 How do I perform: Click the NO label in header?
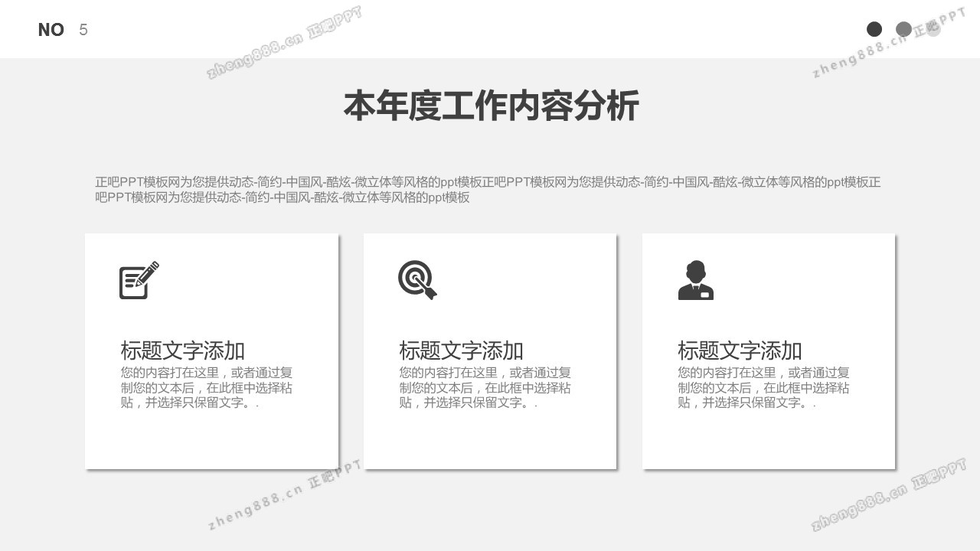(x=51, y=30)
